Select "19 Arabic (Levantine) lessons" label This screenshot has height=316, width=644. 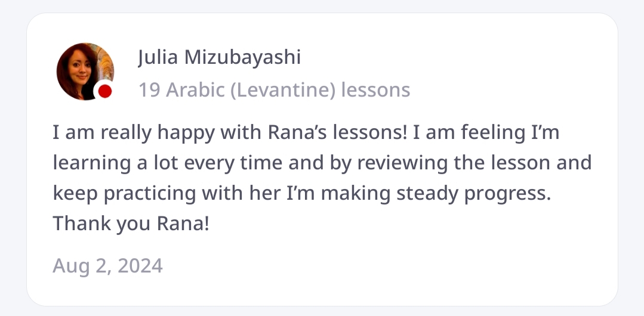pyautogui.click(x=274, y=90)
